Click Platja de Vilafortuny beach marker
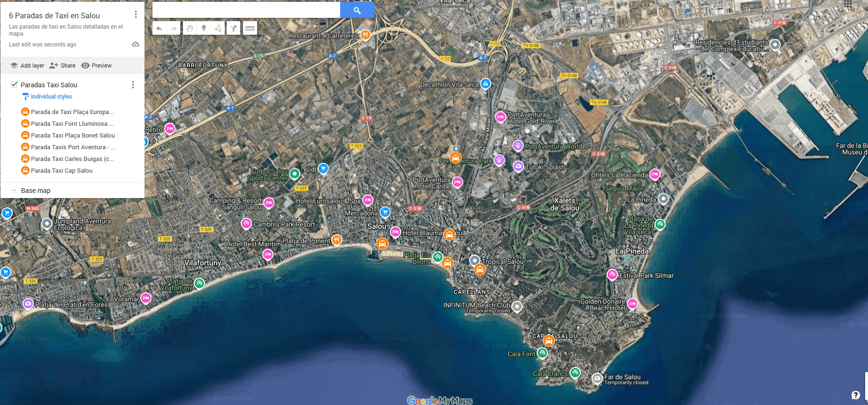Viewport: 868px width, 405px height. pos(199,283)
